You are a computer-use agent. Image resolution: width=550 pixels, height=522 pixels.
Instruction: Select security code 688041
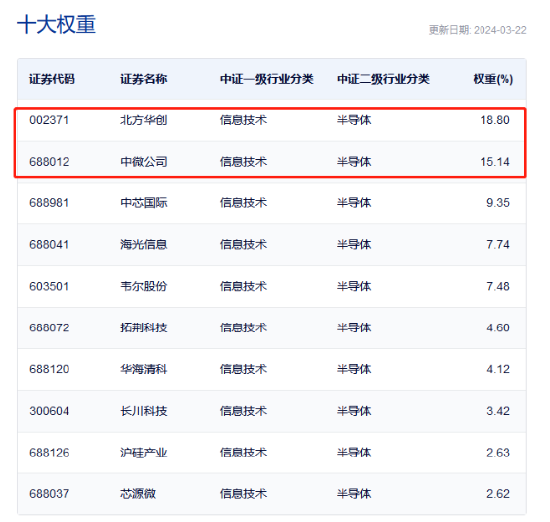point(49,244)
